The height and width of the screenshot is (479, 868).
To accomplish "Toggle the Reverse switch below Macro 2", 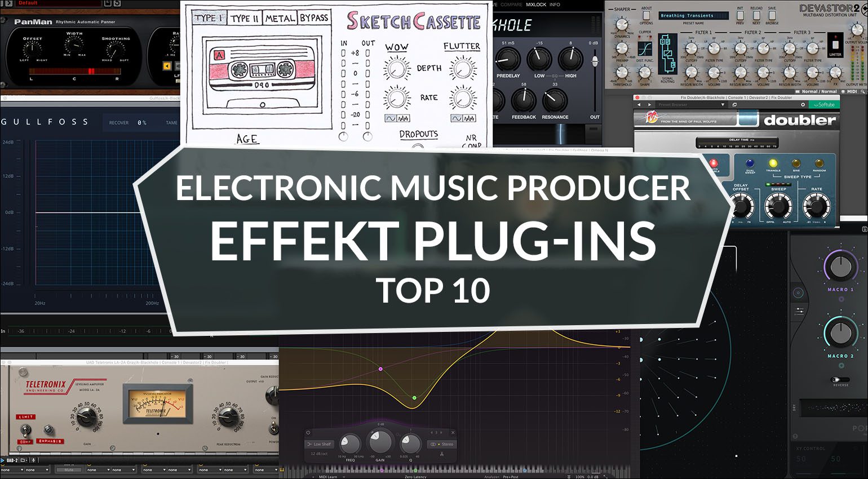I will click(840, 380).
